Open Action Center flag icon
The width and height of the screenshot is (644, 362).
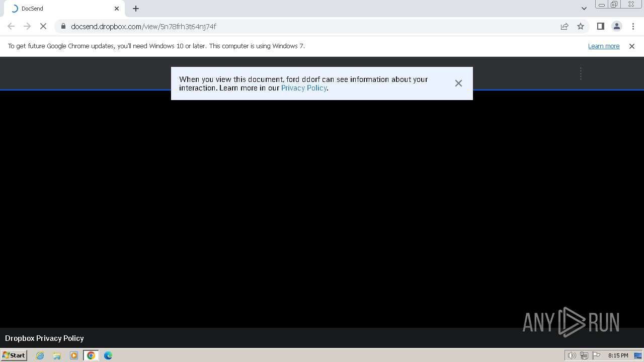click(596, 355)
